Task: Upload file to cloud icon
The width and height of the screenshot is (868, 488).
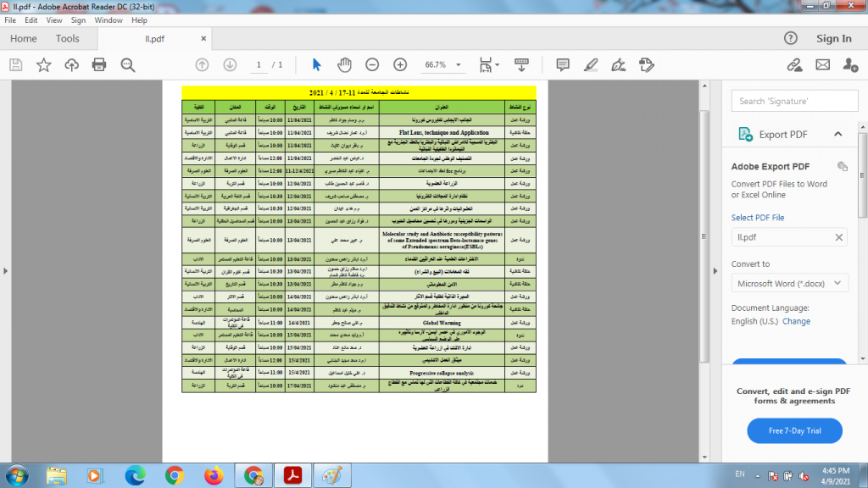Action: [x=71, y=65]
